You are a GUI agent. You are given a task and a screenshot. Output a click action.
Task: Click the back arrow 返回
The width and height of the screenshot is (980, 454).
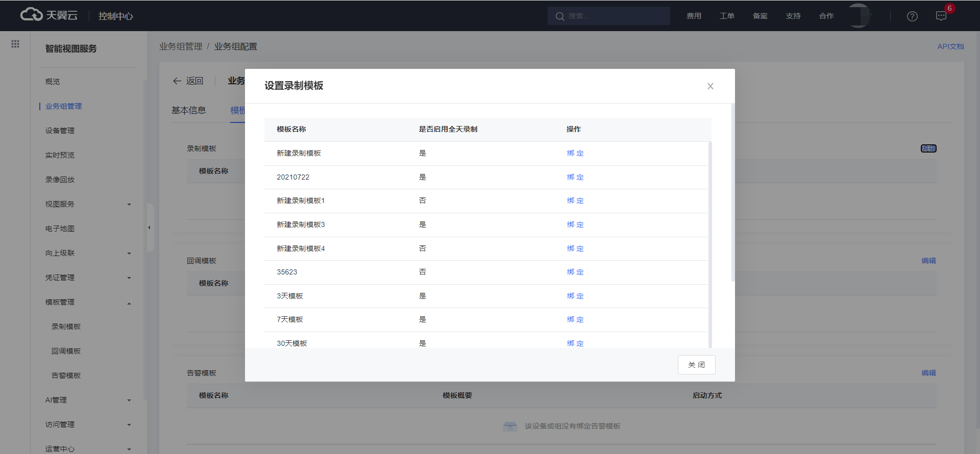tap(188, 81)
